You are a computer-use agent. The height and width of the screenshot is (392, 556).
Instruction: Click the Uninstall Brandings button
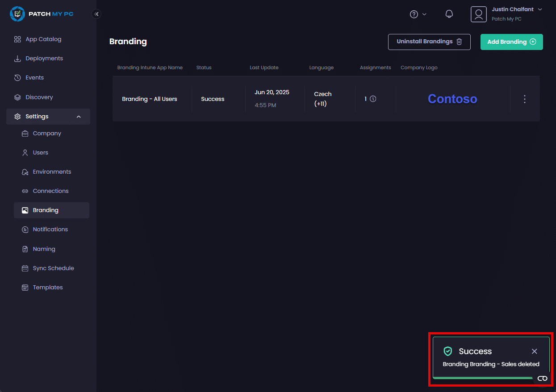tap(429, 42)
